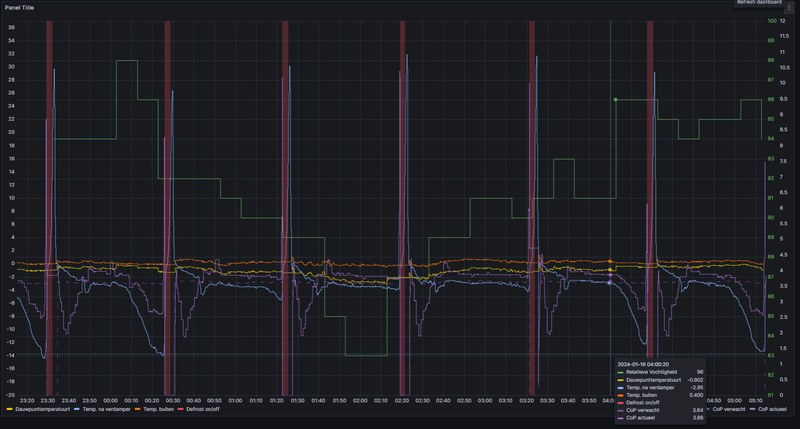Click the green humidity data point at 04:00
800x429 pixels.
[615, 99]
